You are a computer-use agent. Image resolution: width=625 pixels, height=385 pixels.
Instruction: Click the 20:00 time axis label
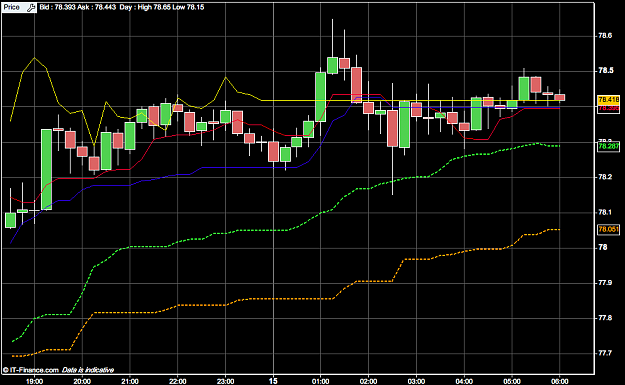click(82, 381)
